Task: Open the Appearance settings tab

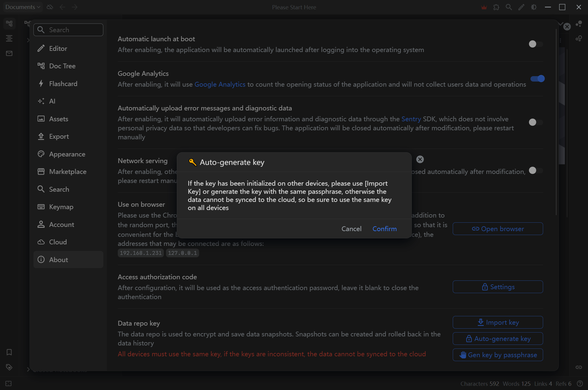Action: point(67,154)
